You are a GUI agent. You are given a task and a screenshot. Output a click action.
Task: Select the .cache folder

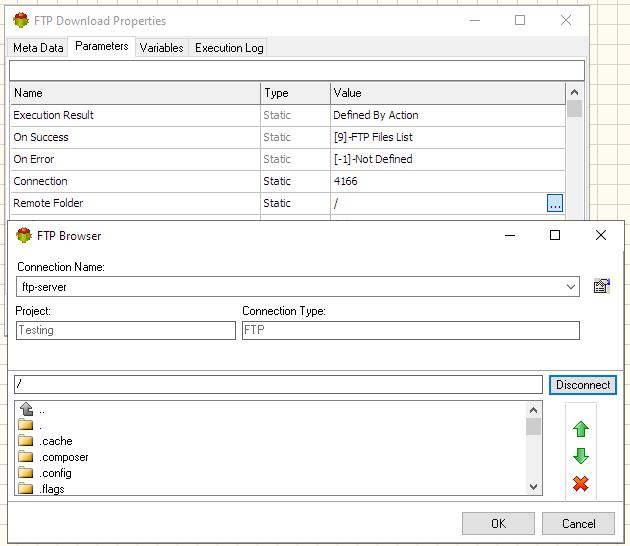tap(45, 441)
